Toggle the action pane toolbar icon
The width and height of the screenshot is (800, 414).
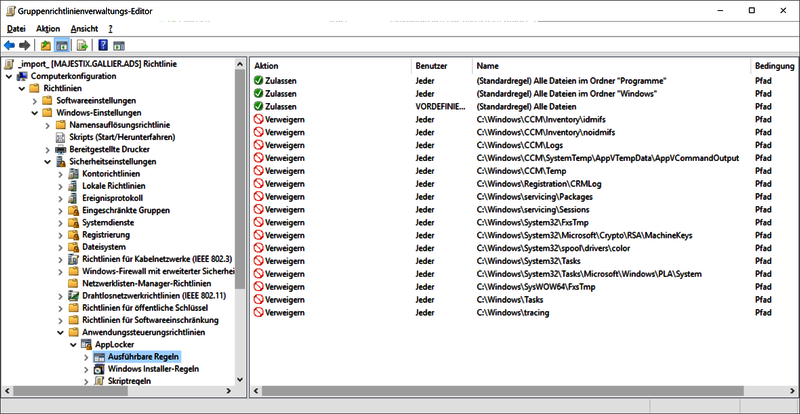[x=119, y=46]
